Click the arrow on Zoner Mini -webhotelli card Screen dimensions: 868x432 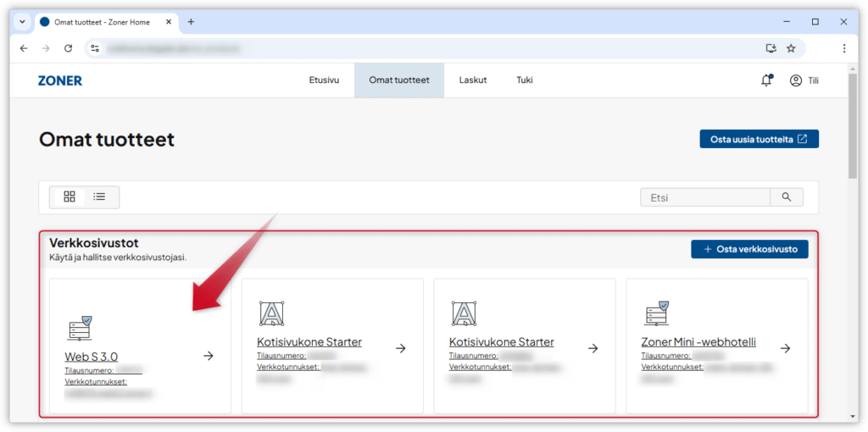point(786,348)
